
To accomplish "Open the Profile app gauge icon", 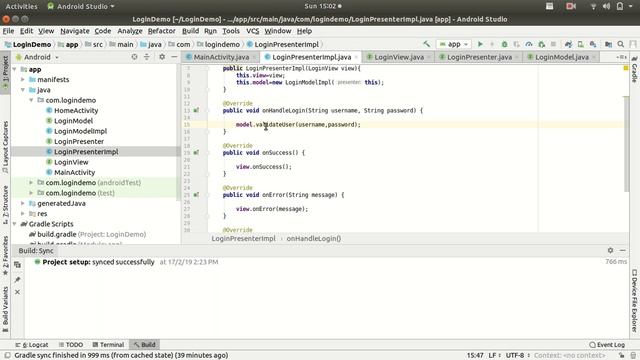I will click(x=529, y=44).
